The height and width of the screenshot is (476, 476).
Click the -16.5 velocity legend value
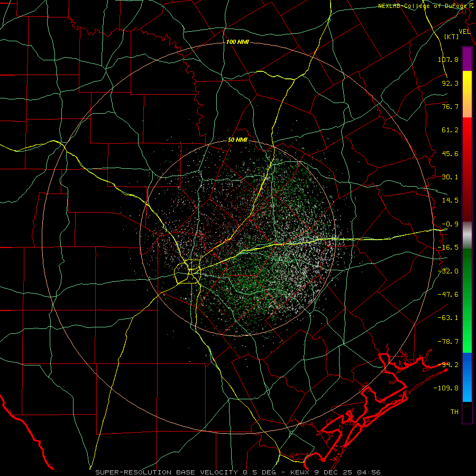click(448, 248)
